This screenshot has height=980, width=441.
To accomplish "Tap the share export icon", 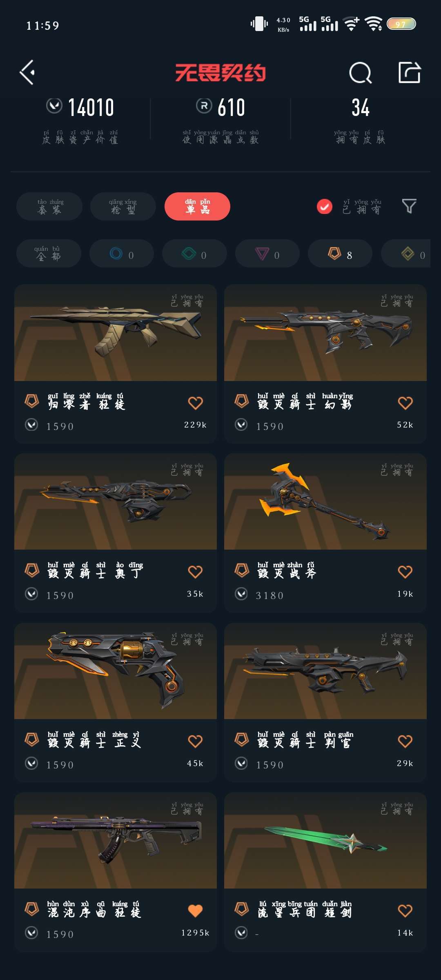I will 410,73.
